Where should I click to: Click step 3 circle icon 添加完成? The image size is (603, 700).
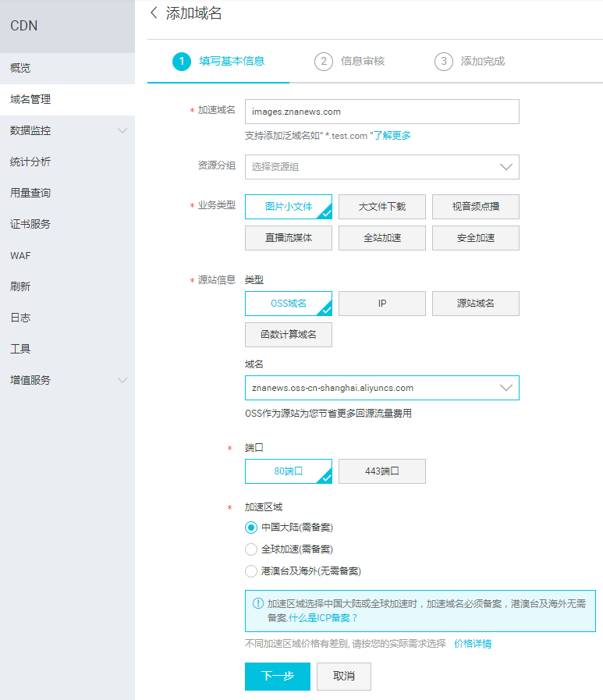(x=443, y=61)
